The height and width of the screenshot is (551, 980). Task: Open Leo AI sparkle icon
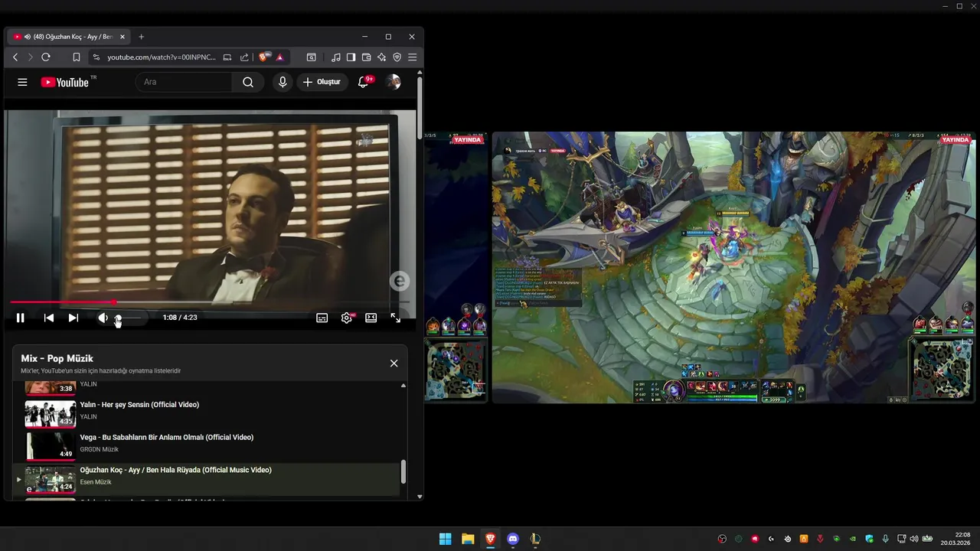point(381,57)
